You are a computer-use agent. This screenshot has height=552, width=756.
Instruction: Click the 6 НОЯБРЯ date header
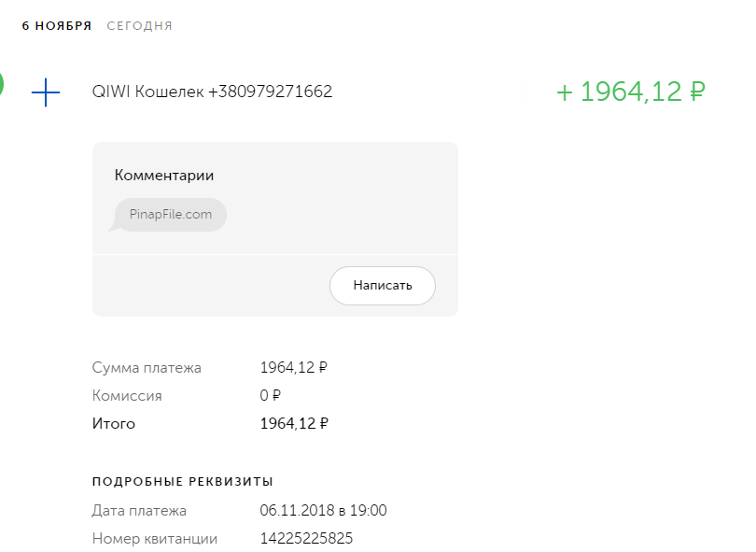pyautogui.click(x=57, y=26)
